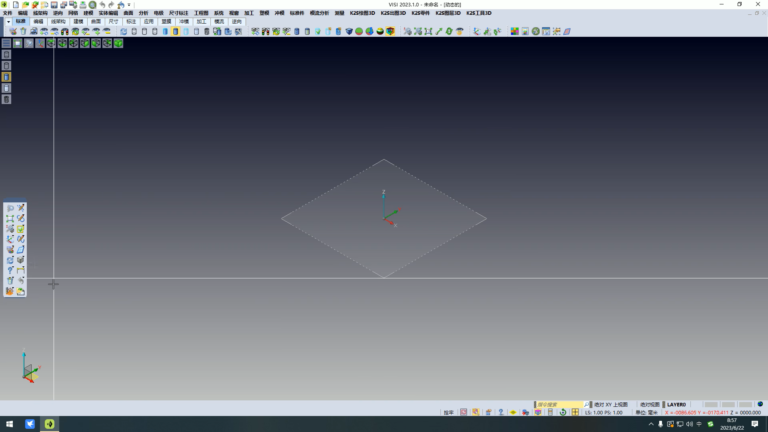This screenshot has height=432, width=768.
Task: Open the quick access toolbar customize arrow
Action: point(129,5)
